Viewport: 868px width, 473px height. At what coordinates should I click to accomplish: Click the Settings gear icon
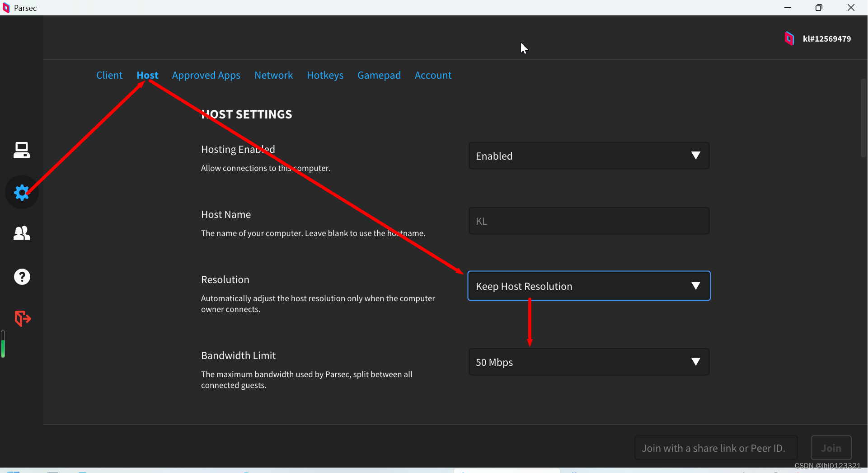tap(21, 192)
